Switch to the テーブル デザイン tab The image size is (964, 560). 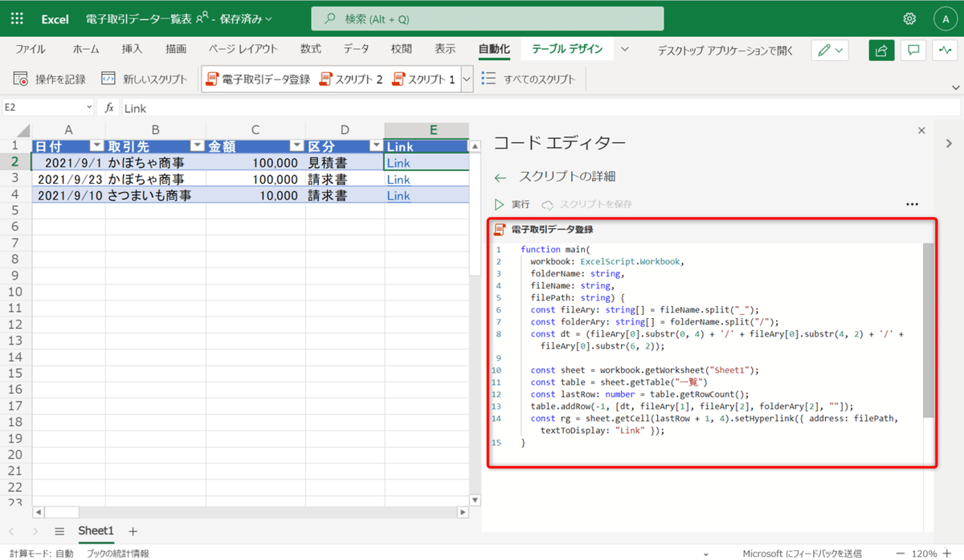point(567,49)
